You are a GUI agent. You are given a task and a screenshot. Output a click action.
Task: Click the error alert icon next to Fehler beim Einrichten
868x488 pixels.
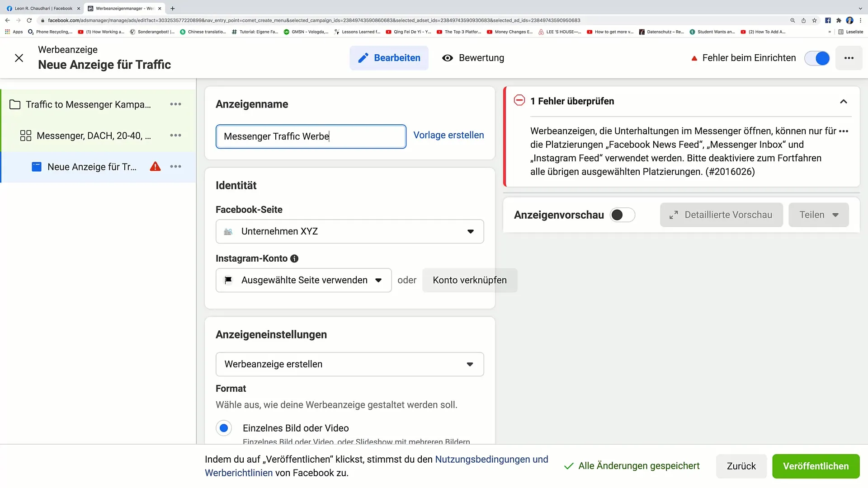(694, 58)
